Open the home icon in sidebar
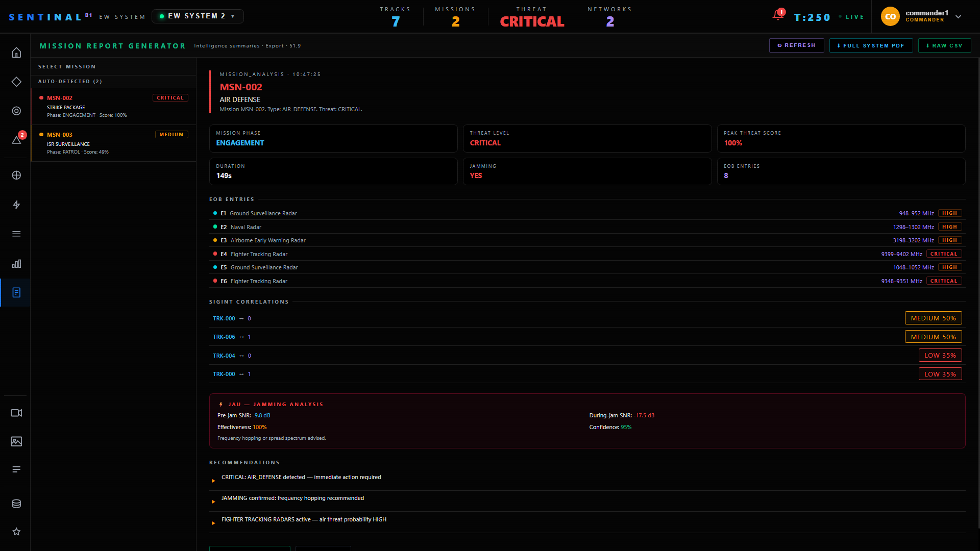The width and height of the screenshot is (980, 551). point(16,53)
